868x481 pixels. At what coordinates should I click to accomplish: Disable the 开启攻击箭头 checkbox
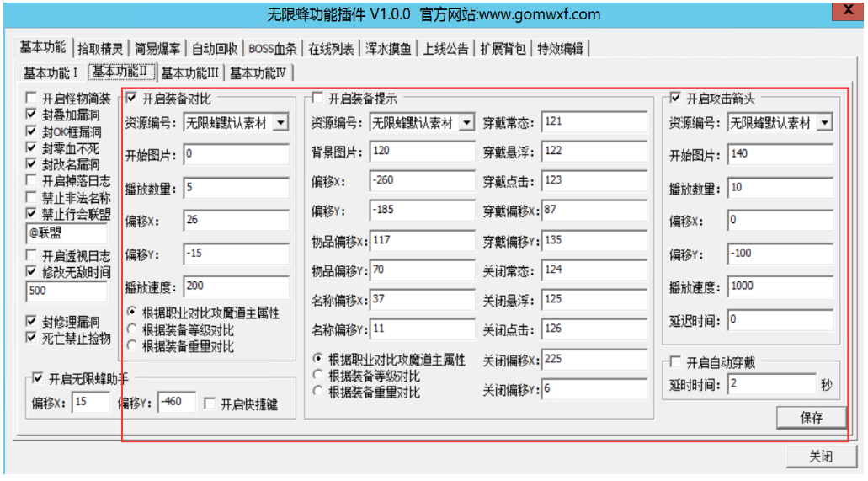675,99
